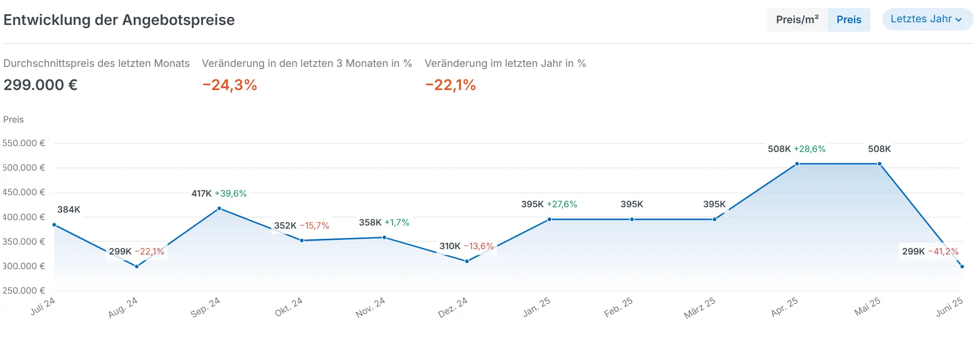The height and width of the screenshot is (349, 980).
Task: Click the März 25 data point
Action: click(715, 219)
